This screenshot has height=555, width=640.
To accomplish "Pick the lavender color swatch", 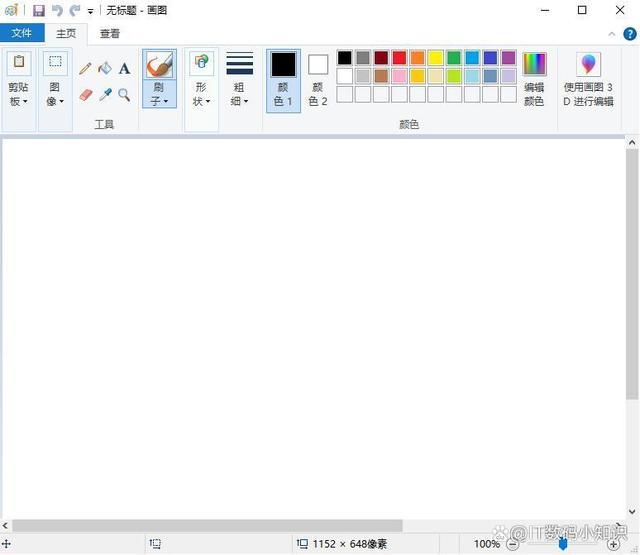I will pyautogui.click(x=509, y=76).
